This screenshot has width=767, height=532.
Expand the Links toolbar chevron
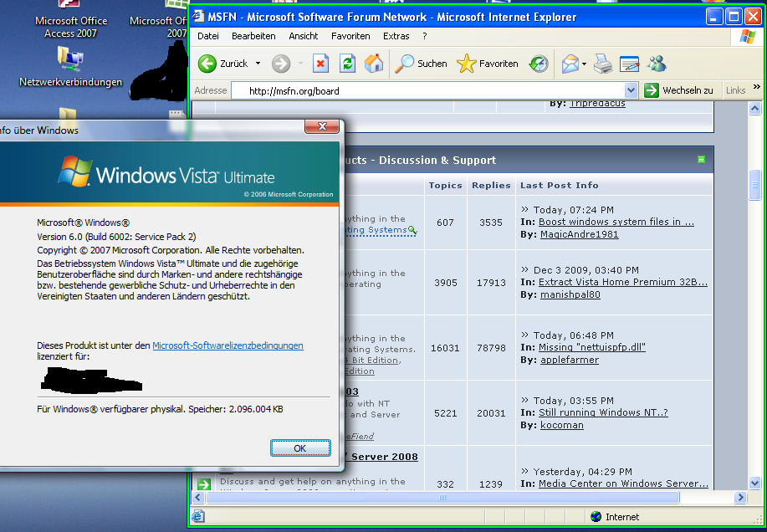pos(757,87)
